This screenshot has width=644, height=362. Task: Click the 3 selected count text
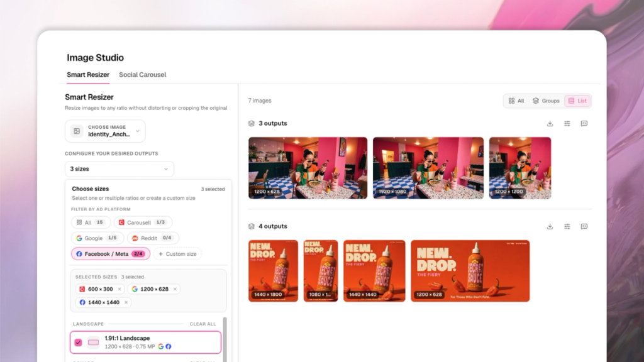click(213, 189)
